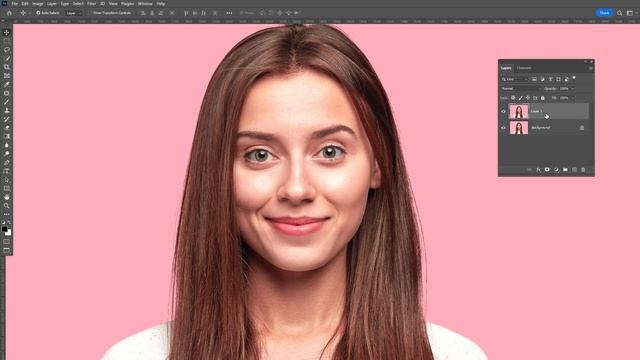
Task: Toggle lock transparent pixels
Action: [513, 98]
